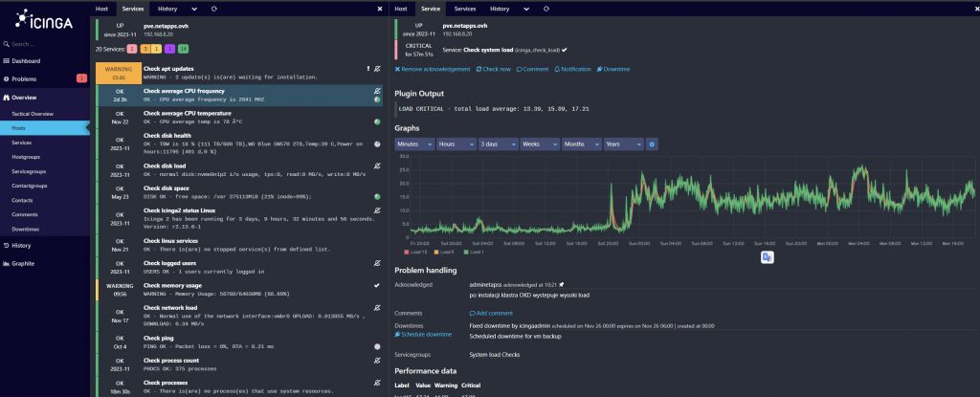Open the Minutes range dropdown

click(414, 143)
